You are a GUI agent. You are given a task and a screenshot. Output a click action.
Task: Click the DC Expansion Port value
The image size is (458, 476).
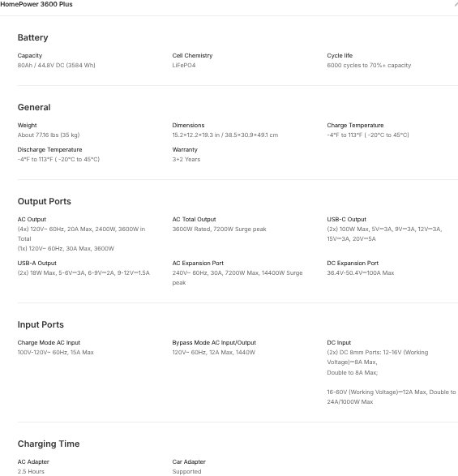361,272
